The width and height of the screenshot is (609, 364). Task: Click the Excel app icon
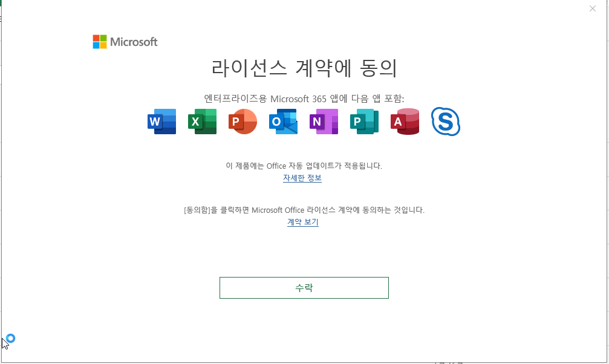click(203, 122)
